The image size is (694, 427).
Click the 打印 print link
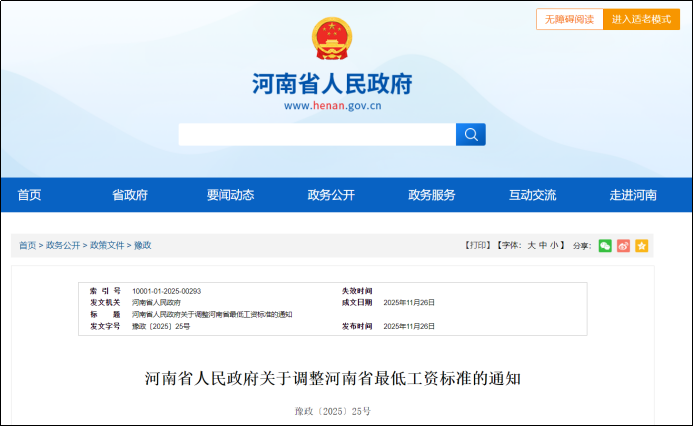(477, 245)
